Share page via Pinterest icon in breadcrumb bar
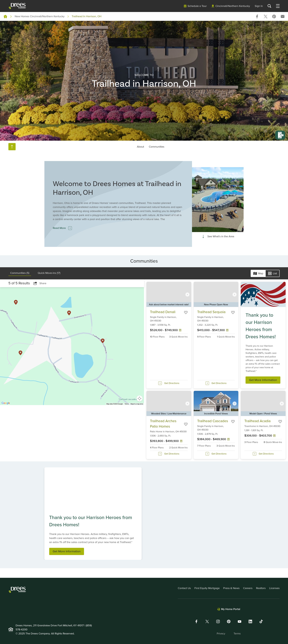The image size is (288, 644). tap(274, 16)
